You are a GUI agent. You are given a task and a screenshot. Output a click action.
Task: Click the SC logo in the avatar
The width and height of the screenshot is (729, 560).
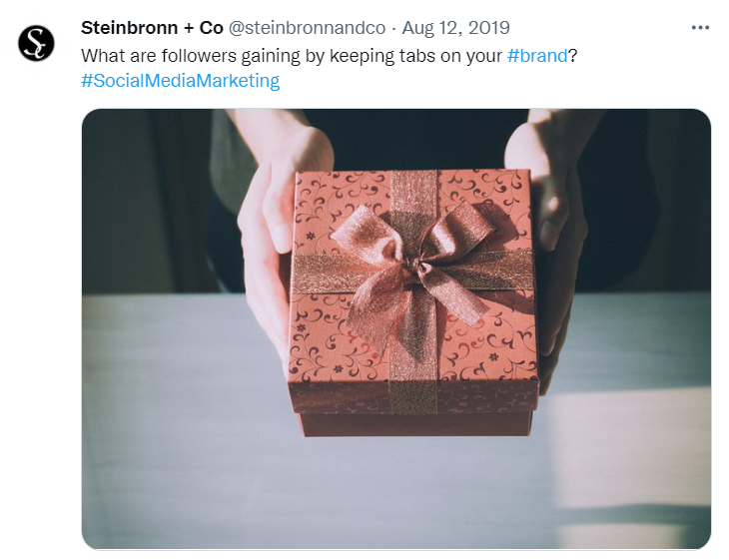click(x=36, y=43)
